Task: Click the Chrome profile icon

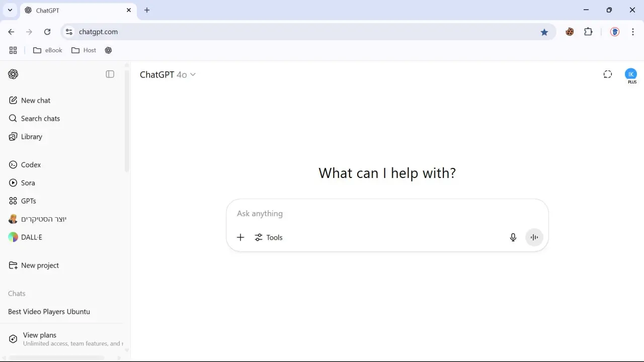Action: point(614,32)
